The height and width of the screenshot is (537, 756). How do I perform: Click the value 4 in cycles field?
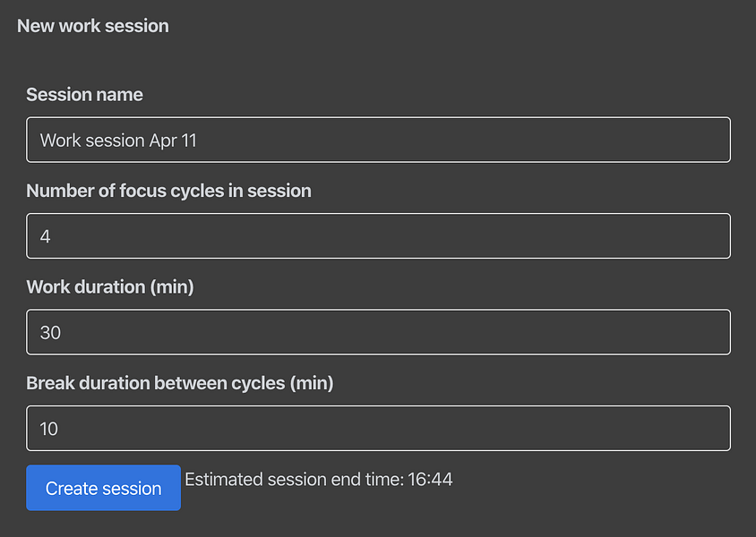pos(46,237)
